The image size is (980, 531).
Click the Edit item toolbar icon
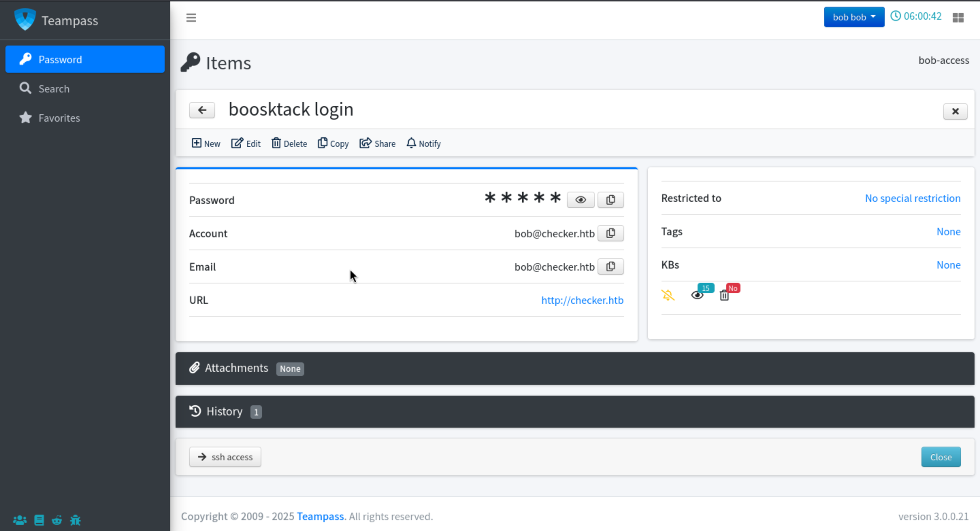tap(246, 144)
